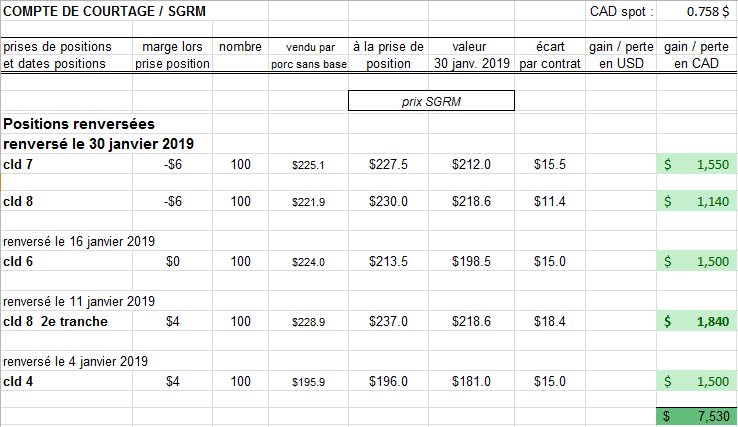Select the $225.1 sold price cell
Image resolution: width=738 pixels, height=427 pixels.
tap(308, 164)
